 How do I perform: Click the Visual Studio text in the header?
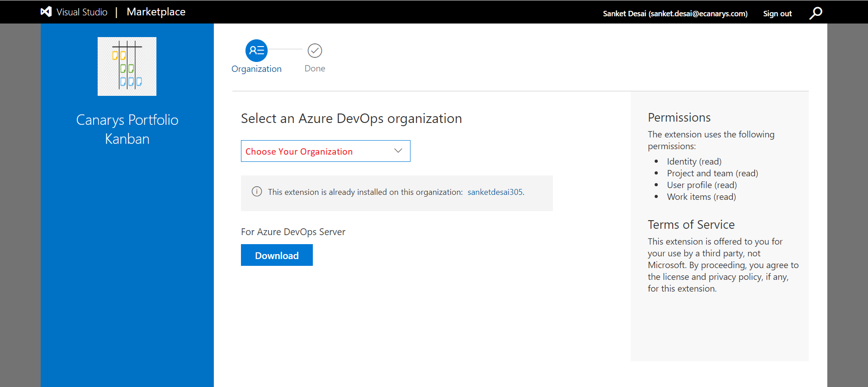point(82,12)
